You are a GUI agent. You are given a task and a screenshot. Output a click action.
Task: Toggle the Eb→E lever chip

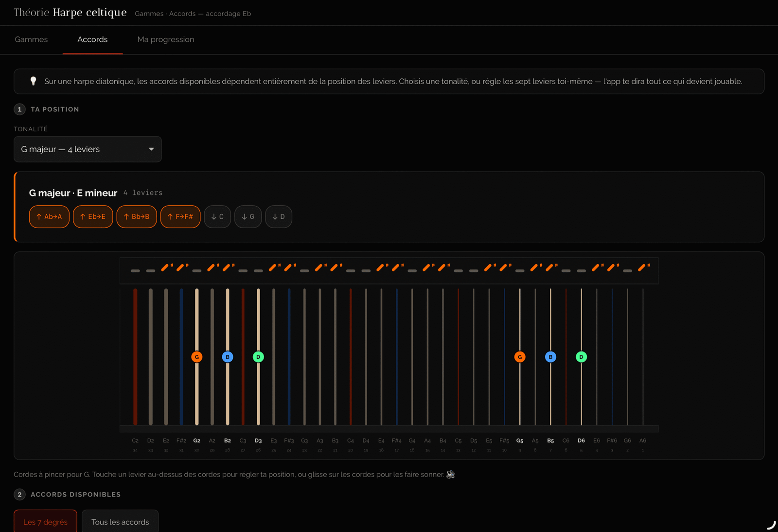point(93,216)
